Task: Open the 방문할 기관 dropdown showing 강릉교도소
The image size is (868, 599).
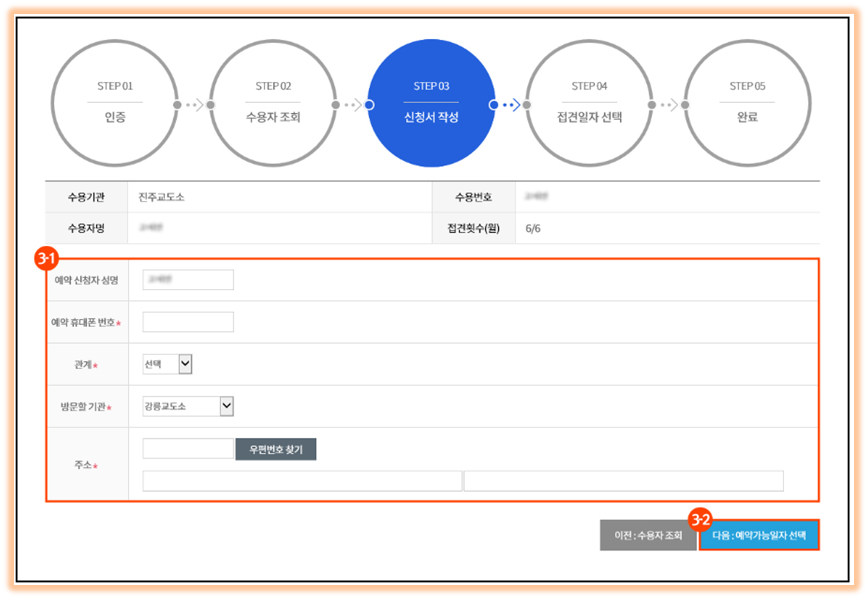Action: [x=187, y=406]
